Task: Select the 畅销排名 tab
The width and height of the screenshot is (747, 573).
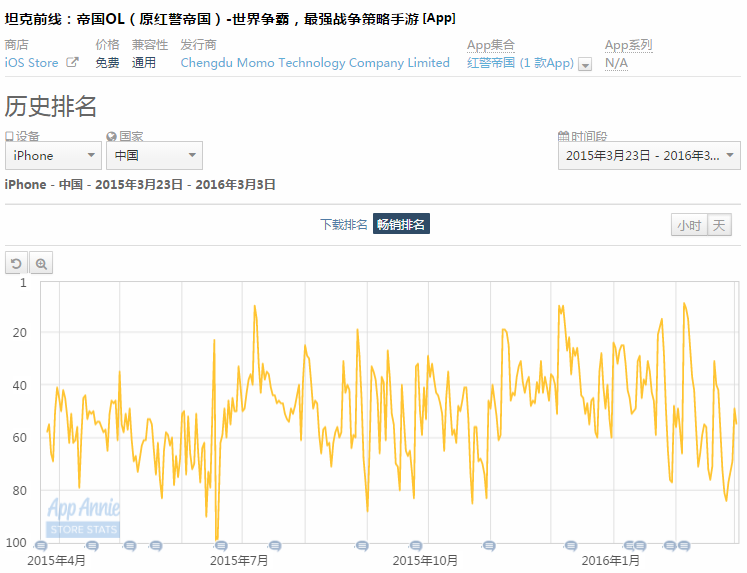Action: [x=401, y=224]
